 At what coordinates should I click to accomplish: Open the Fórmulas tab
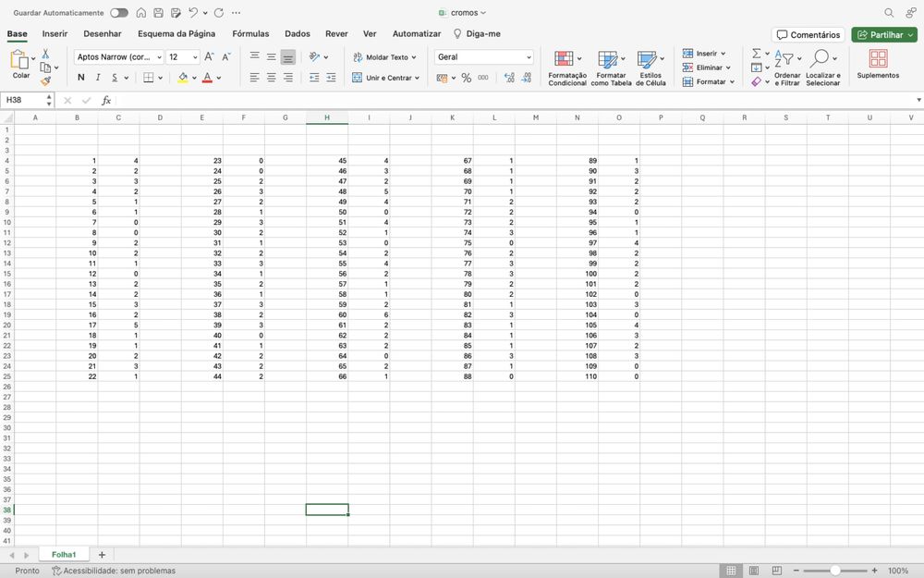[250, 33]
